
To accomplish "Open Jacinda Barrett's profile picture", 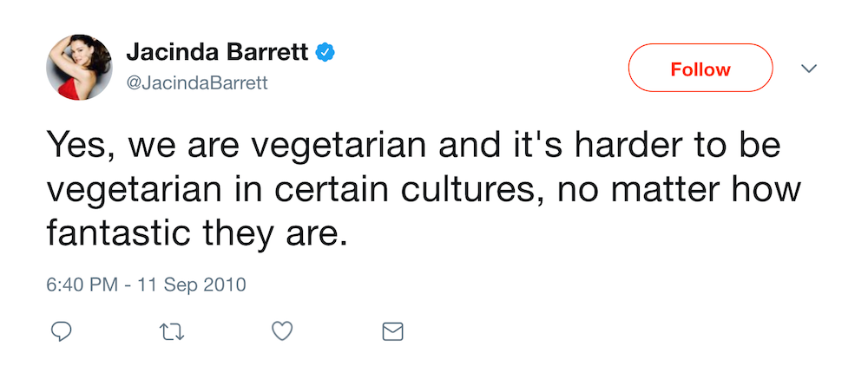I will (79, 67).
